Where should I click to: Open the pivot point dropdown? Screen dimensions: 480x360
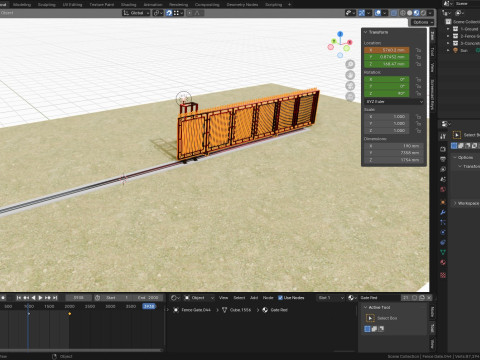pyautogui.click(x=158, y=13)
